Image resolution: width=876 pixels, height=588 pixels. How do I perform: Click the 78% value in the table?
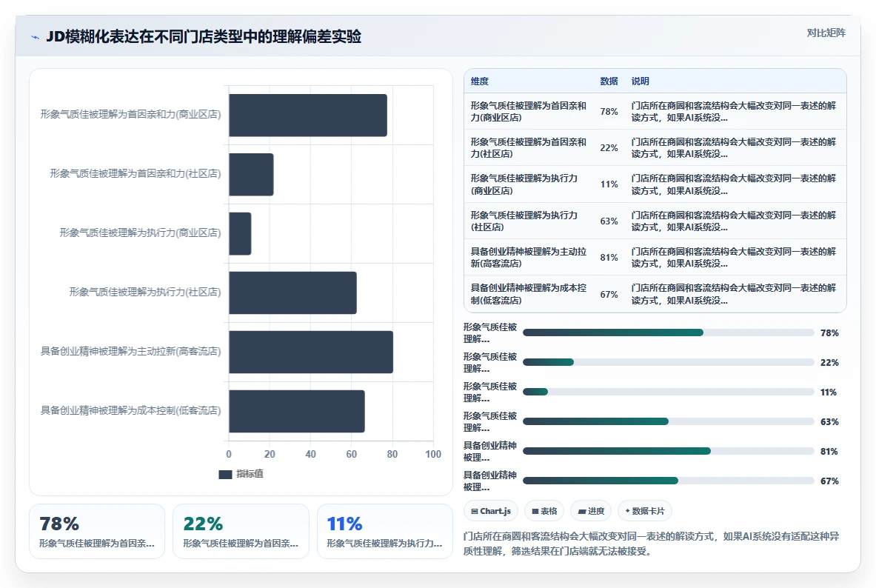[609, 111]
